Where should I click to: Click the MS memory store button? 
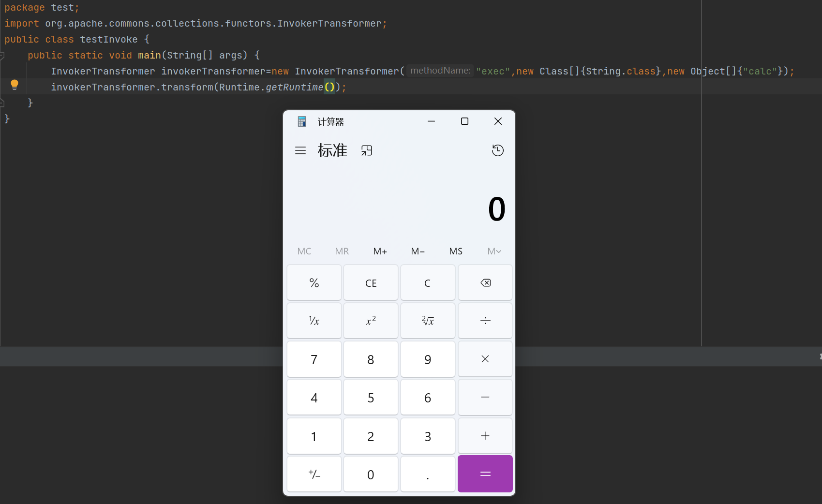(x=455, y=251)
